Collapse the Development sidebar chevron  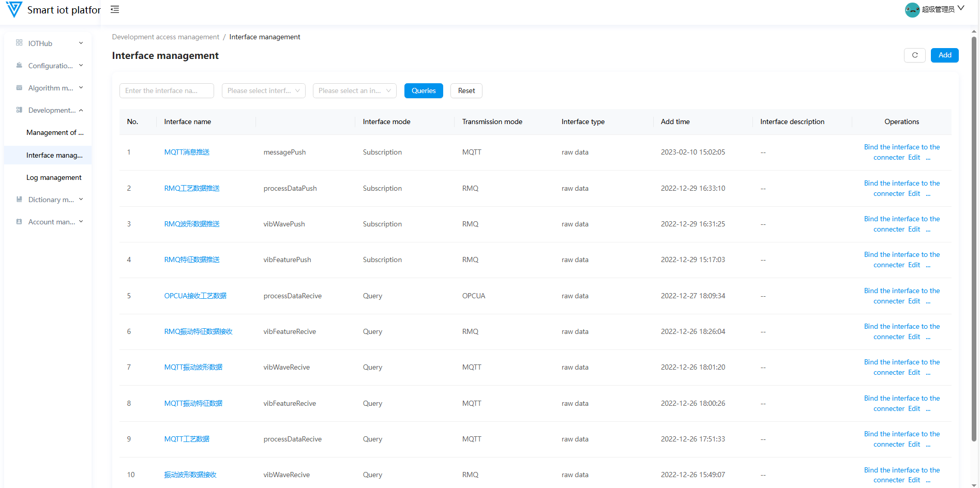pyautogui.click(x=81, y=110)
